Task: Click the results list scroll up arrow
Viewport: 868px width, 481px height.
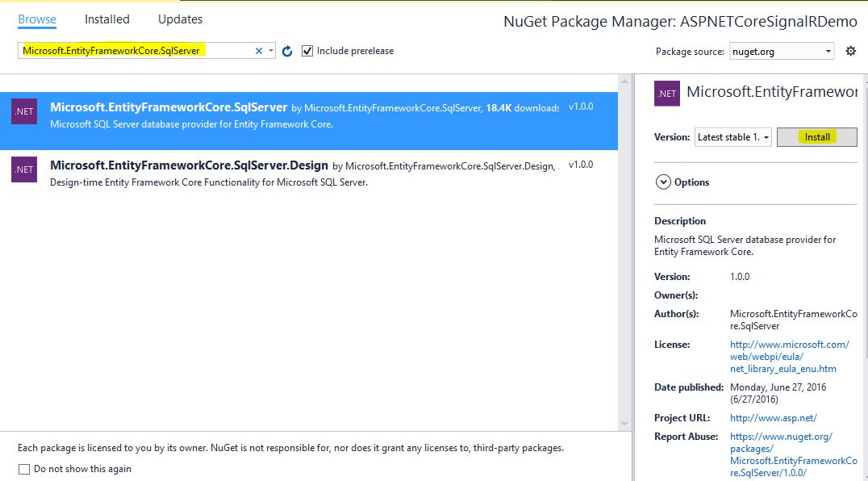Action: [625, 82]
